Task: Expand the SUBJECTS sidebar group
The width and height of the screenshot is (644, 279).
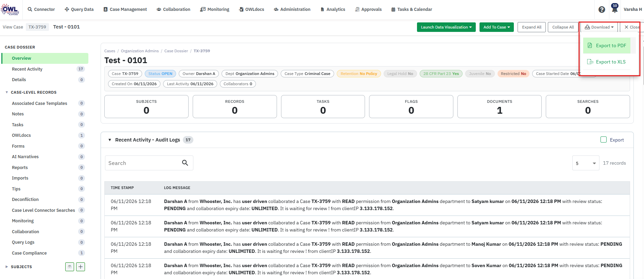Action: tap(7, 267)
